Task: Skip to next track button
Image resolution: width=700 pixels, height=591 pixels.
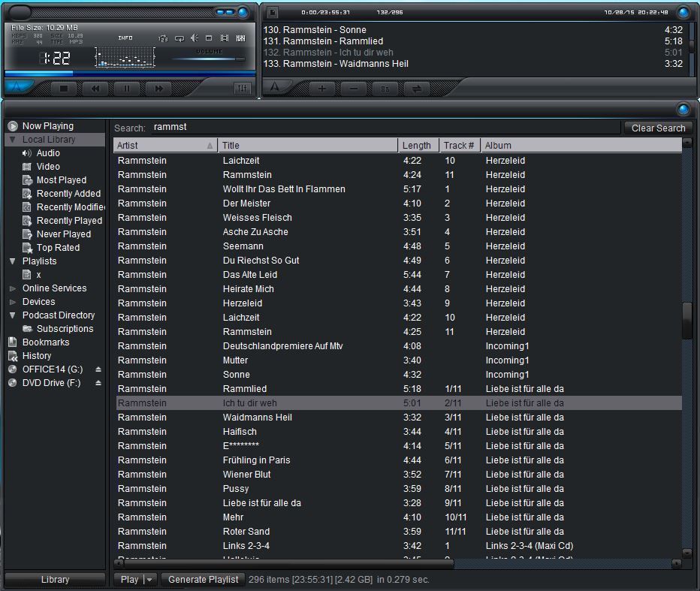Action: [158, 89]
